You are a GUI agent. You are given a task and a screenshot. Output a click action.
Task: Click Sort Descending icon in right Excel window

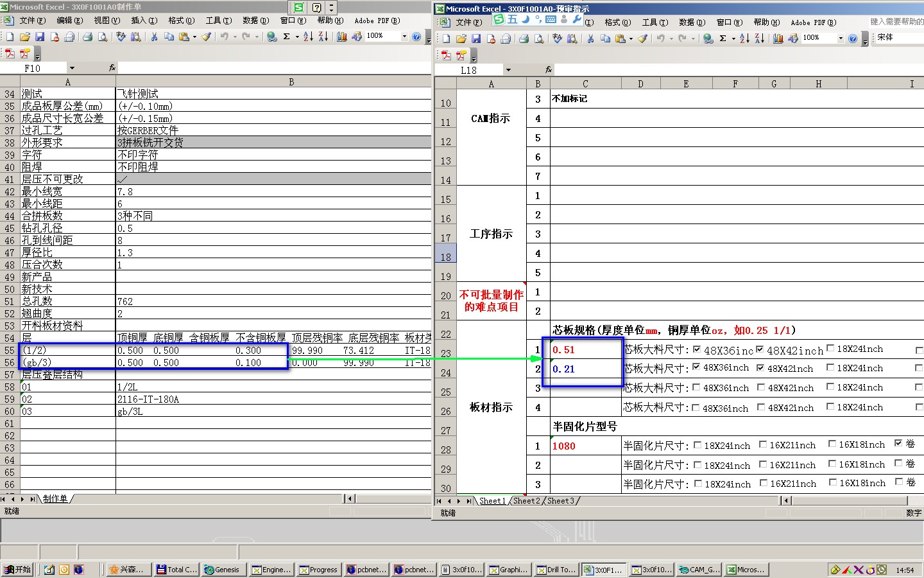760,39
